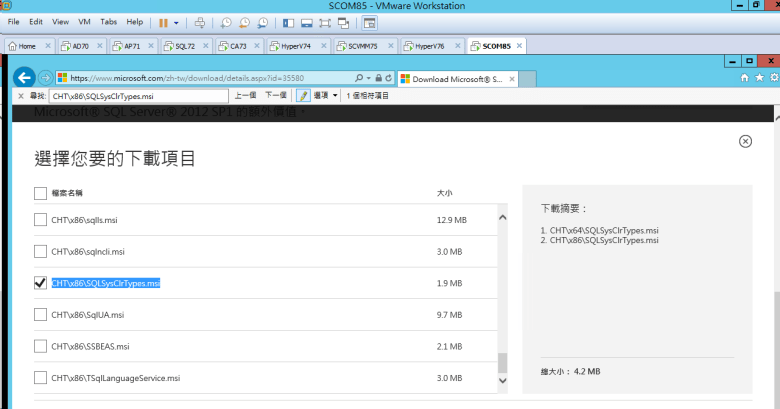Click the IE back arrow button
780x409 pixels.
(25, 77)
